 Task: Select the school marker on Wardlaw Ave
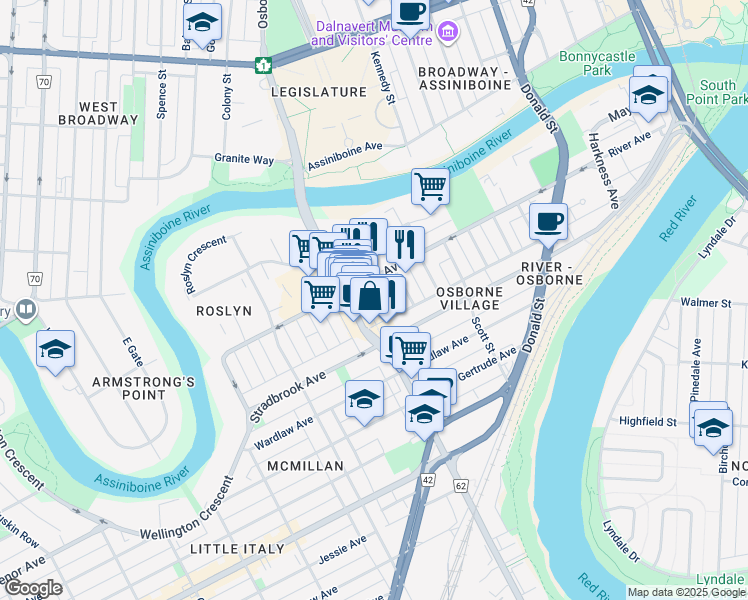point(364,401)
